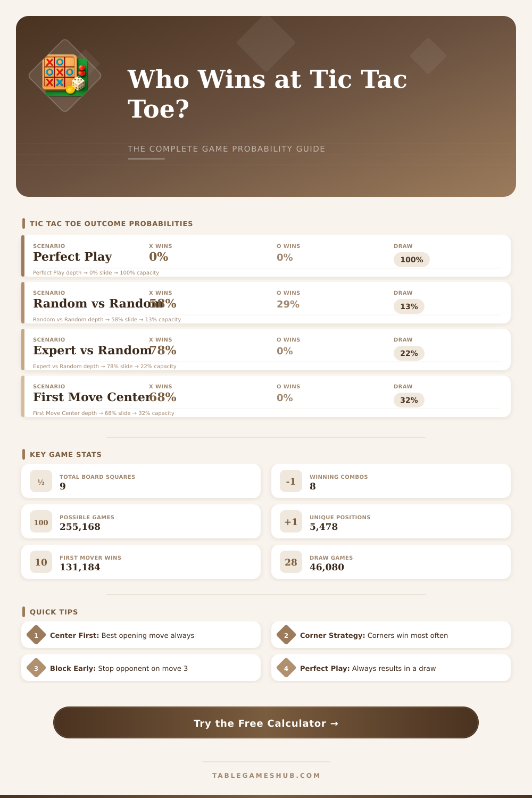This screenshot has width=532, height=798.
Task: Select the Perfect Play scenario row title
Action: coord(72,256)
